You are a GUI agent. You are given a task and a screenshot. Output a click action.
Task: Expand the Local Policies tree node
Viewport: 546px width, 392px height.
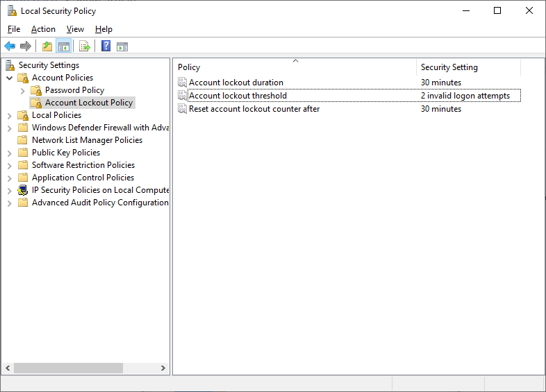coord(10,115)
